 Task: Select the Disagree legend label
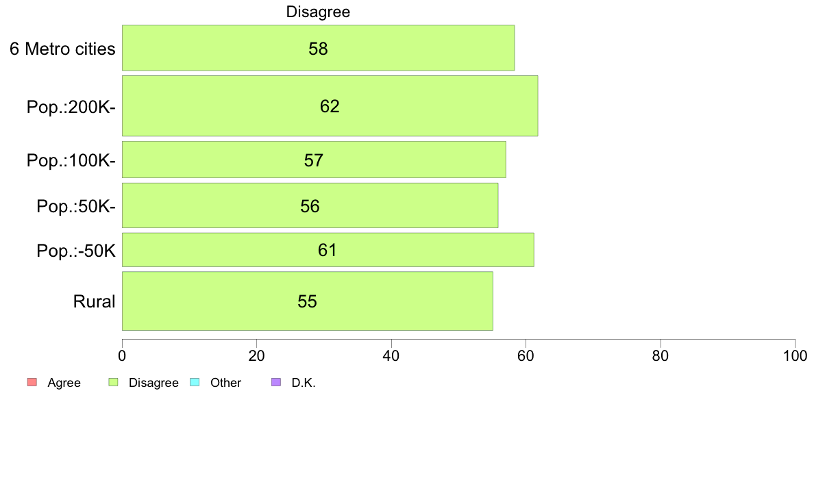pyautogui.click(x=153, y=383)
